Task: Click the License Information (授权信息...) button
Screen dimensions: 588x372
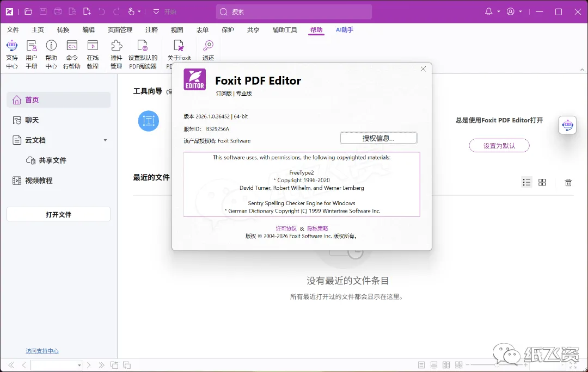Action: tap(378, 138)
